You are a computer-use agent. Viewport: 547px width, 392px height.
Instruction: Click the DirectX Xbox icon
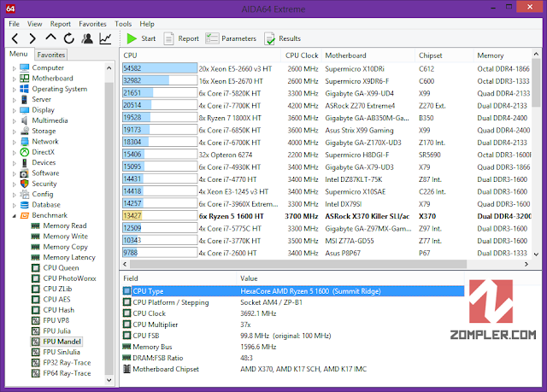pyautogui.click(x=25, y=152)
